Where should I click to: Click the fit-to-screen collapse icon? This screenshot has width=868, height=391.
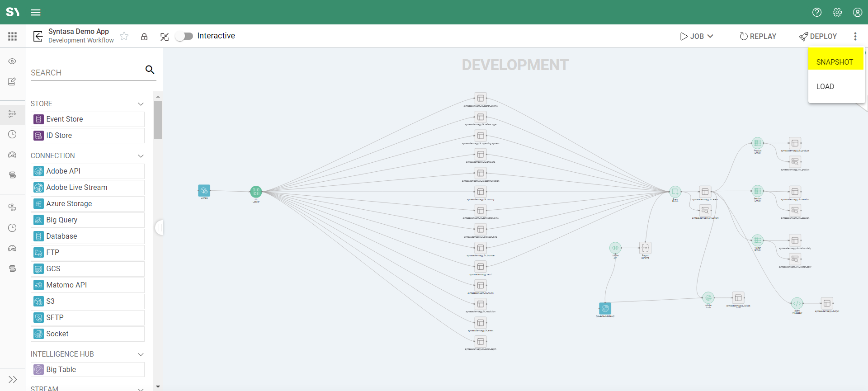165,37
